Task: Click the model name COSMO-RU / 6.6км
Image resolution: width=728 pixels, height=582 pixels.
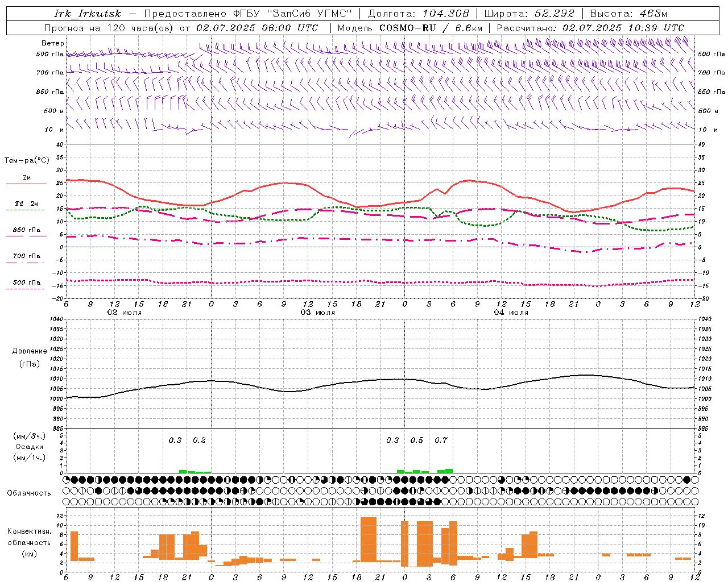Action: pos(431,28)
